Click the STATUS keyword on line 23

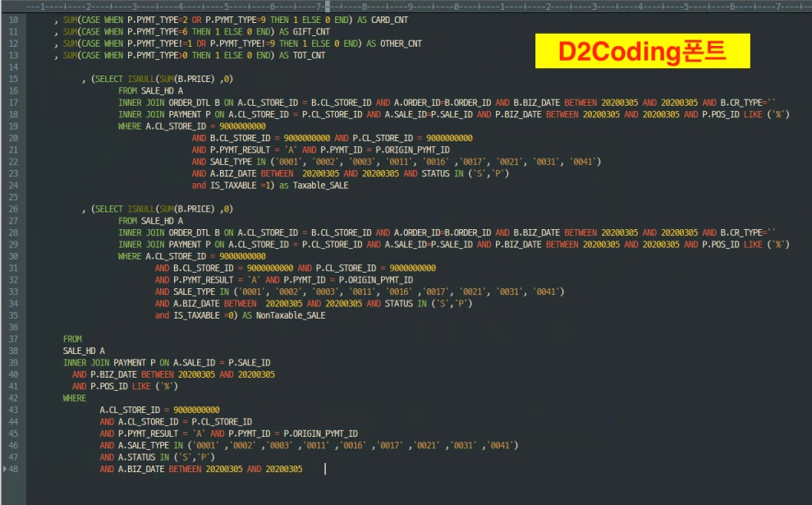click(435, 173)
